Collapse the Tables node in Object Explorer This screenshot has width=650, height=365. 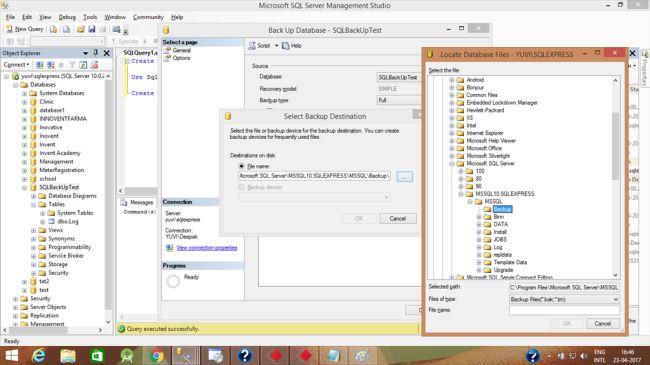pyautogui.click(x=34, y=204)
